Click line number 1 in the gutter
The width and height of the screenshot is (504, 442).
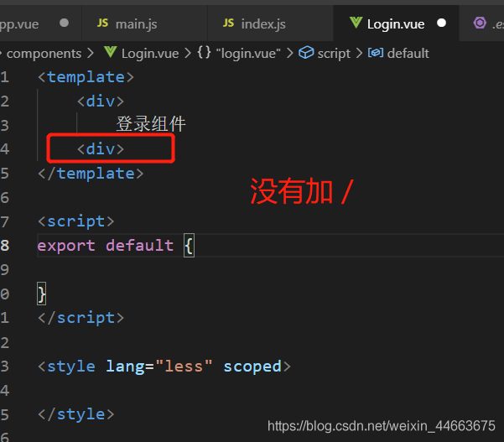(4, 77)
